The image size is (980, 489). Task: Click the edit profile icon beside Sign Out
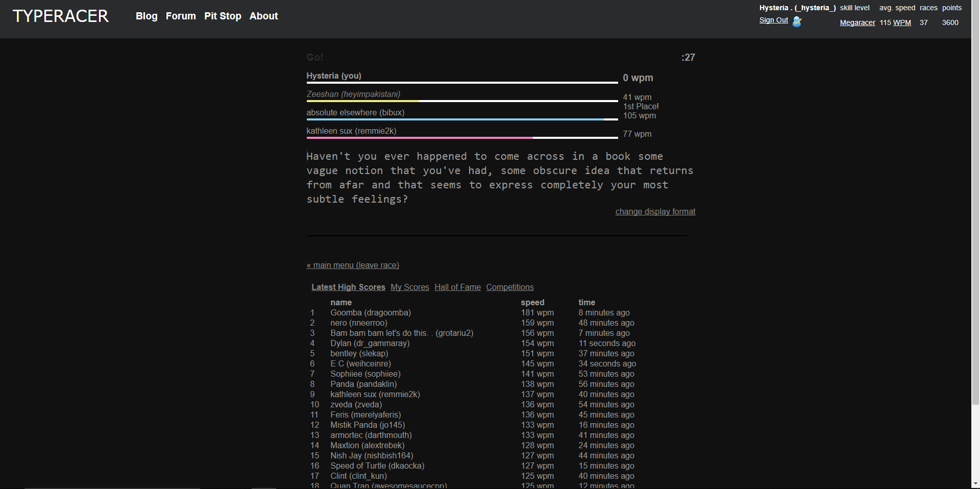click(797, 21)
